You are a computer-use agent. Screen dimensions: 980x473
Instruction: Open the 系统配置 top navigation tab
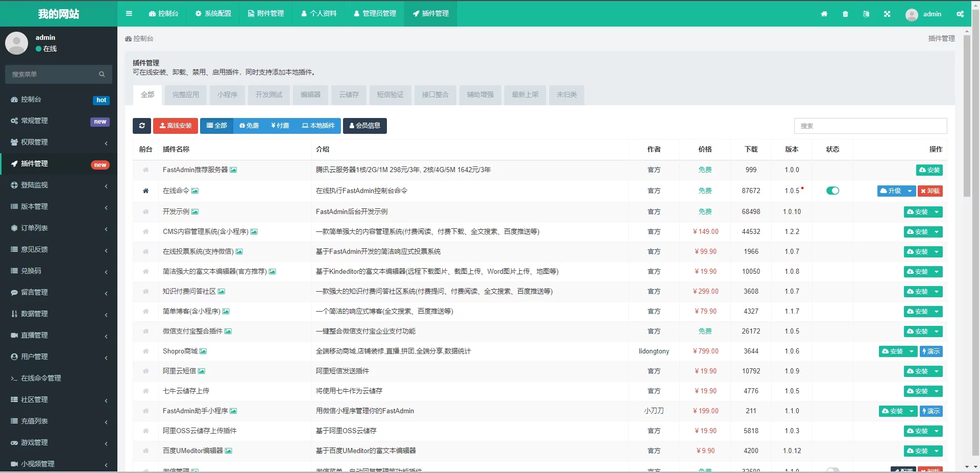(213, 13)
